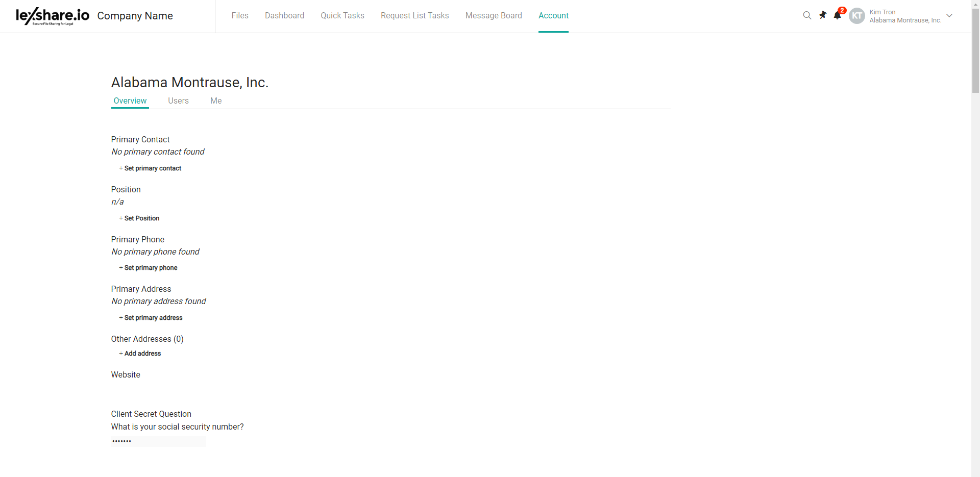Click Set primary contact
980x477 pixels.
tap(152, 168)
